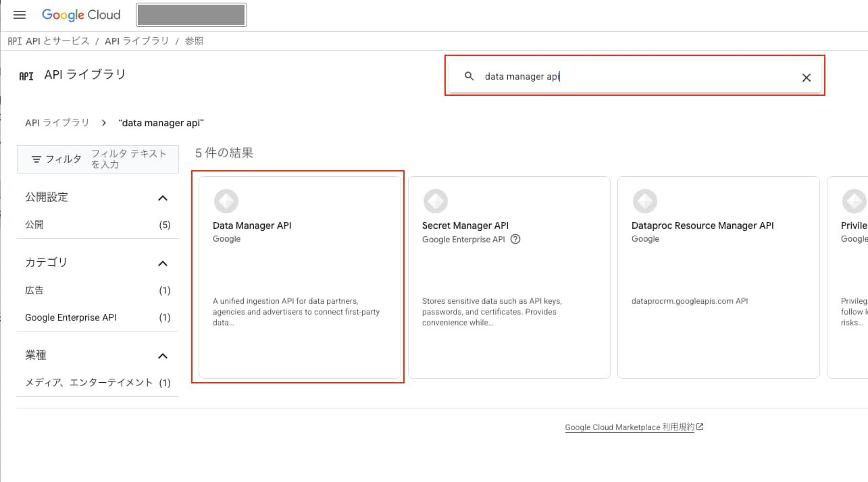Click help icon beside Google Enterprise API

coord(515,239)
